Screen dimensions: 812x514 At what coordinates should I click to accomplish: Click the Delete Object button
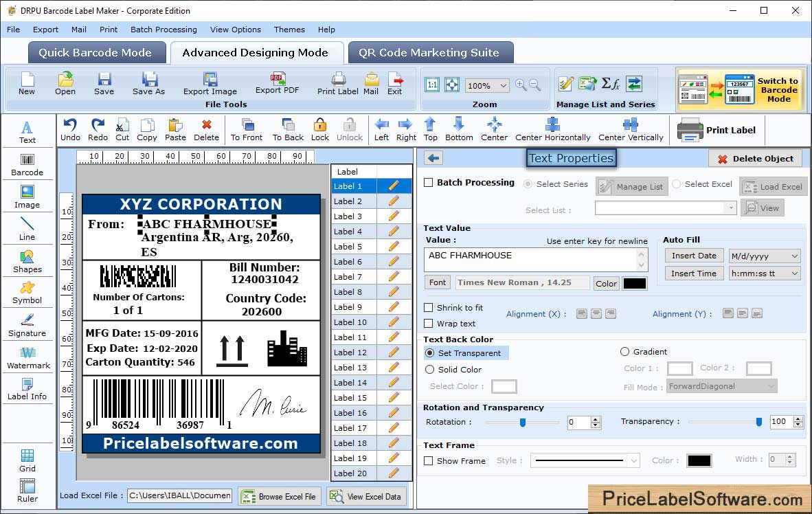(x=756, y=159)
